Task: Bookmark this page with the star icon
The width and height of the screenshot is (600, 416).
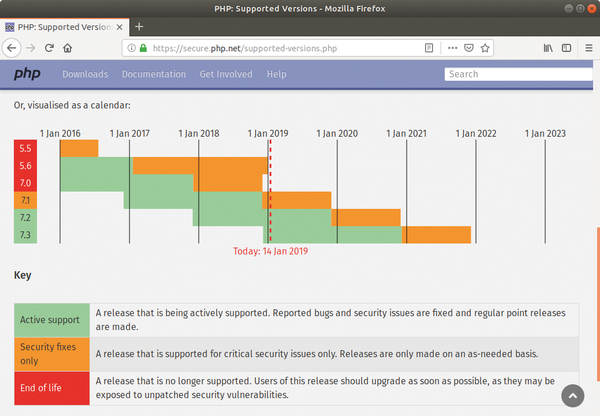Action: point(485,48)
